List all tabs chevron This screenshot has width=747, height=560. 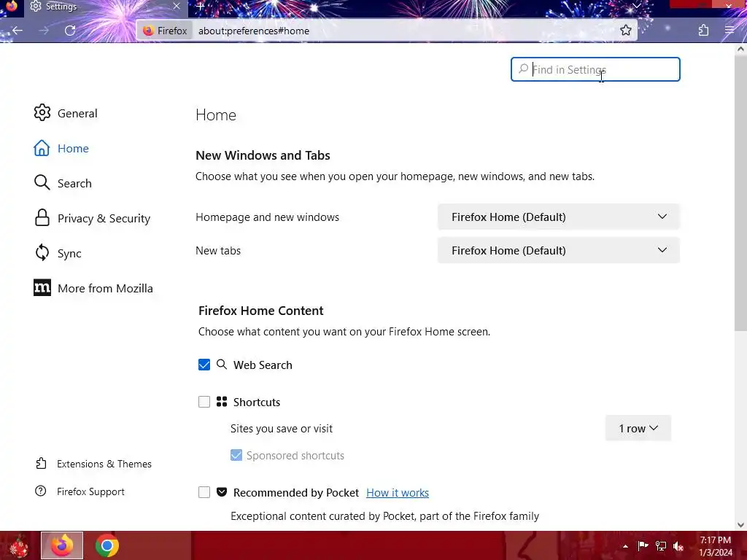click(x=636, y=6)
